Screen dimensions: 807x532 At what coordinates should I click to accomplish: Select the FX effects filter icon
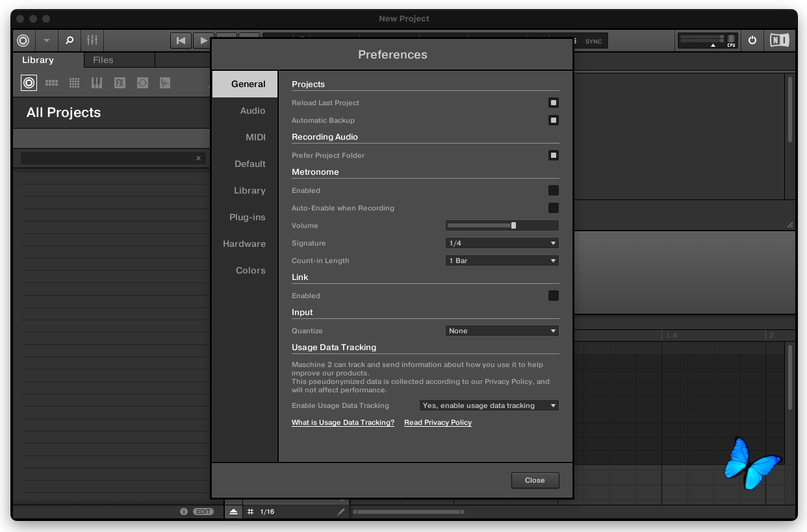coord(120,83)
